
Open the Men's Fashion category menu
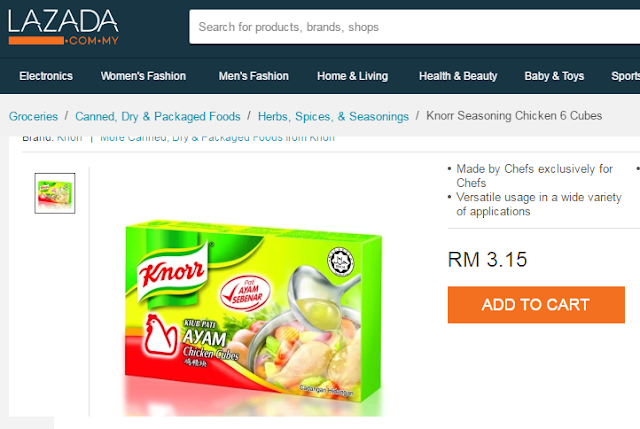click(x=253, y=76)
